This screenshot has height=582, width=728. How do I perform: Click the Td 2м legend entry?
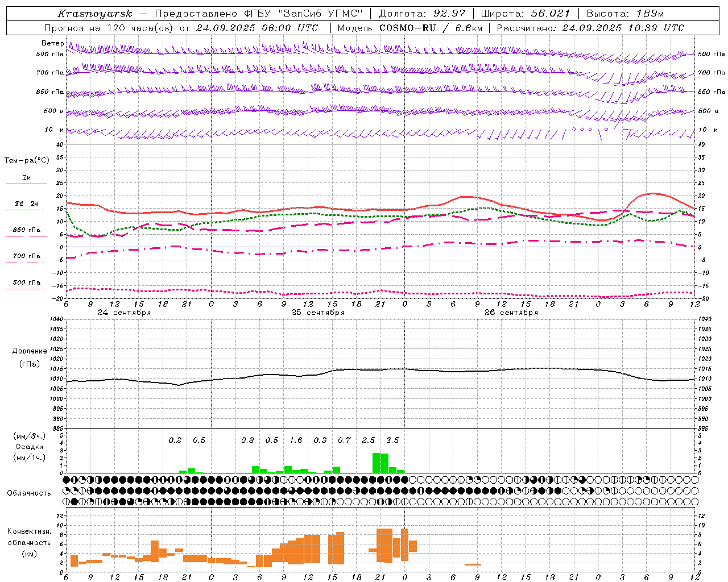coord(27,203)
